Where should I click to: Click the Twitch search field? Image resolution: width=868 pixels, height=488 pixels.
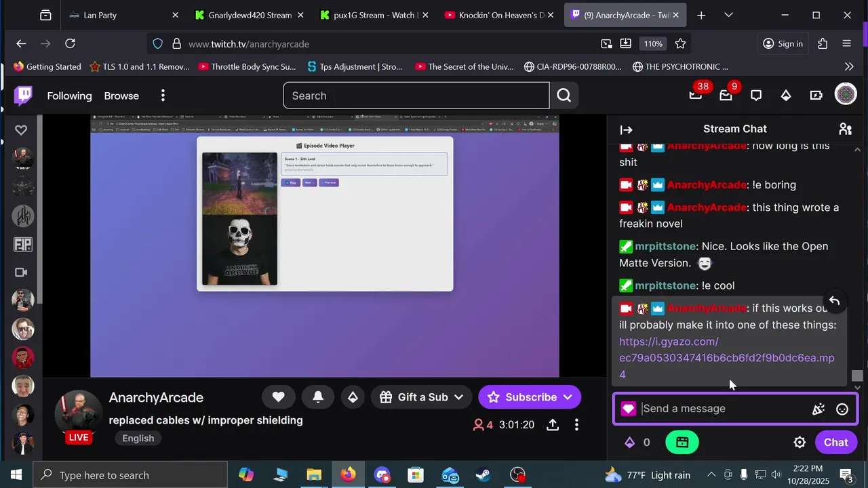point(416,96)
